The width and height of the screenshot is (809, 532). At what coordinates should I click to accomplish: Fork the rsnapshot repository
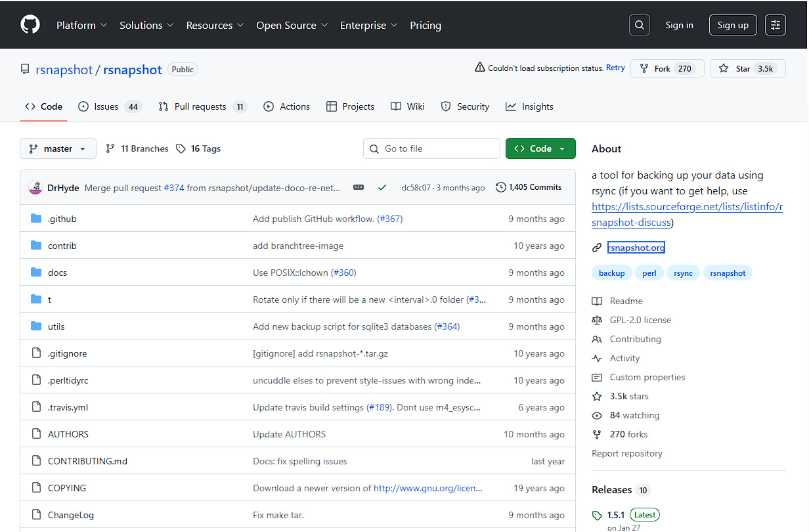tap(667, 68)
